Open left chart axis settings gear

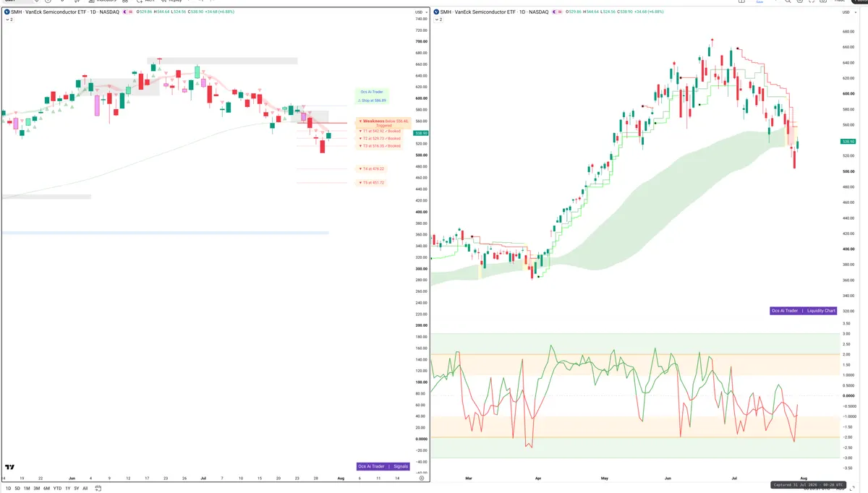(421, 478)
